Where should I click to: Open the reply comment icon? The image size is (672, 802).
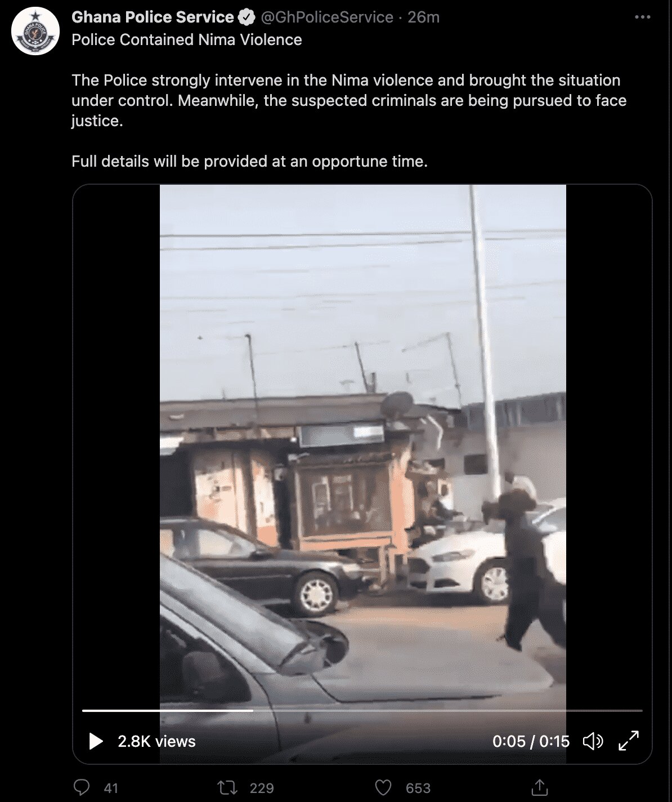[x=82, y=787]
